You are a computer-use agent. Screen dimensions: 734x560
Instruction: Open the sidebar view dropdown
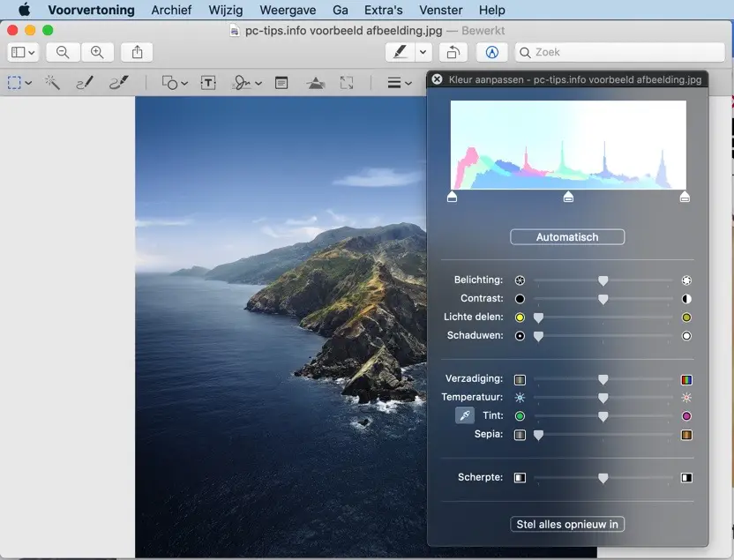[x=24, y=52]
